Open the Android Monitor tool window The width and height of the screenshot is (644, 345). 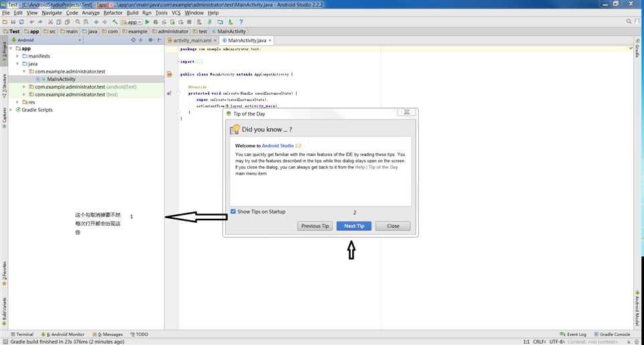point(63,334)
